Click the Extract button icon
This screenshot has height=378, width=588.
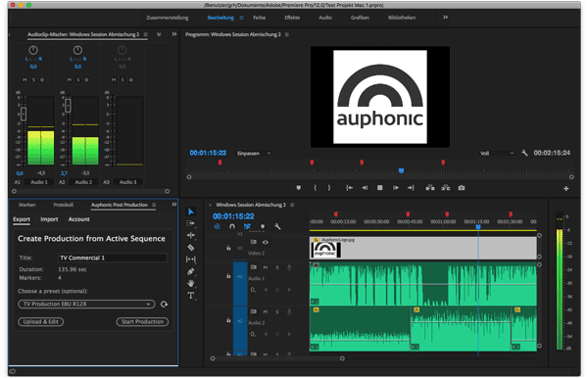coord(446,188)
